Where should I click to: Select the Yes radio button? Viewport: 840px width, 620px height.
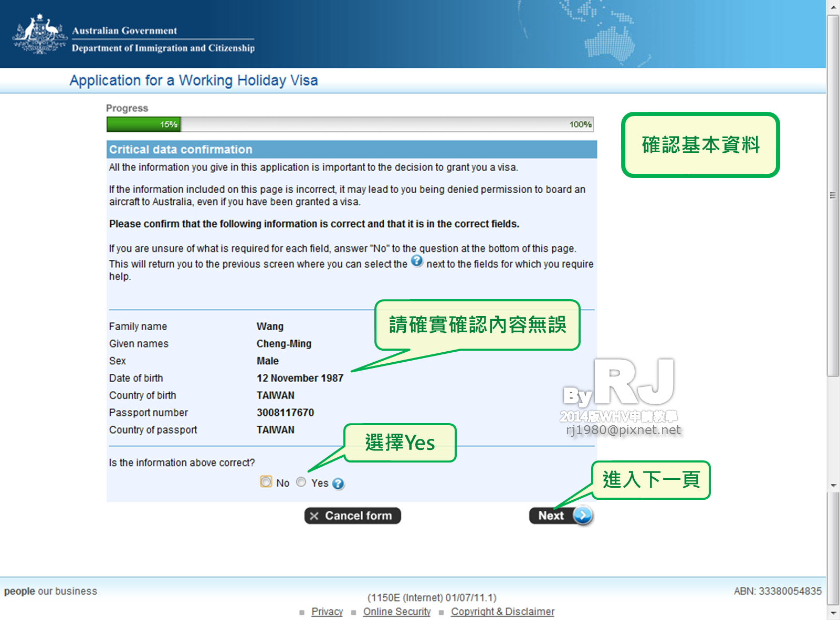point(301,482)
